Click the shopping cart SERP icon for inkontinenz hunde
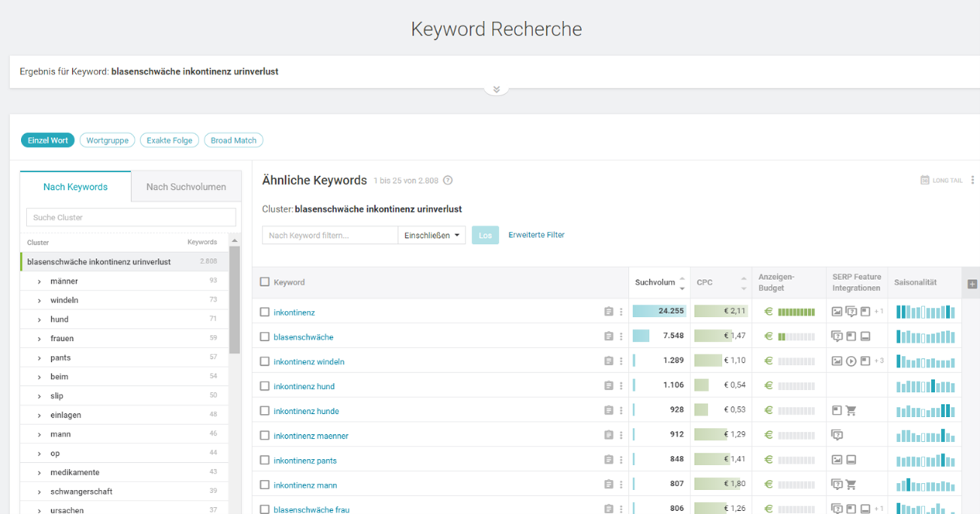 [x=851, y=411]
